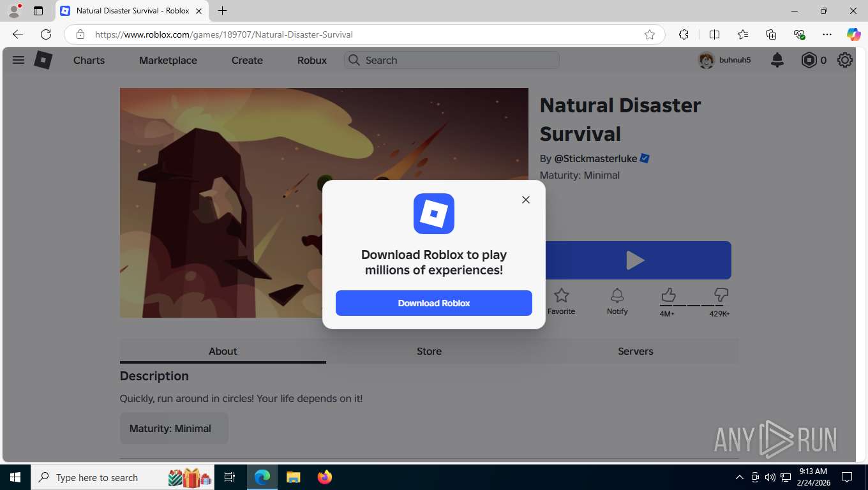Add this page to favorites star

[x=650, y=34]
